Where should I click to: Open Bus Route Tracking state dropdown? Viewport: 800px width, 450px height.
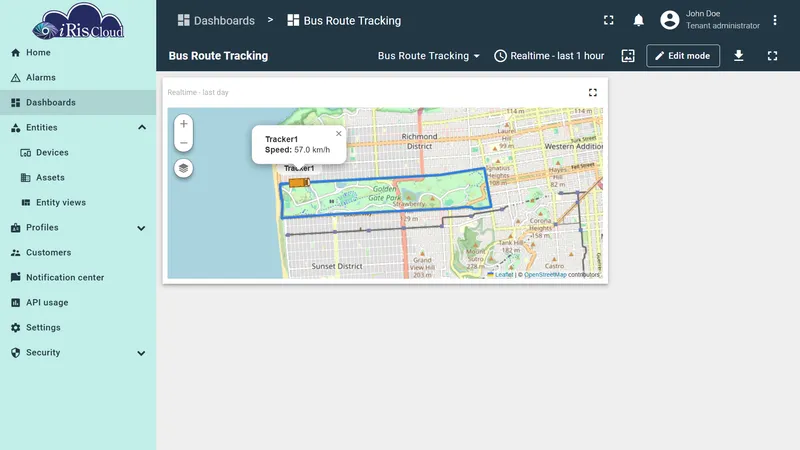[x=429, y=56]
